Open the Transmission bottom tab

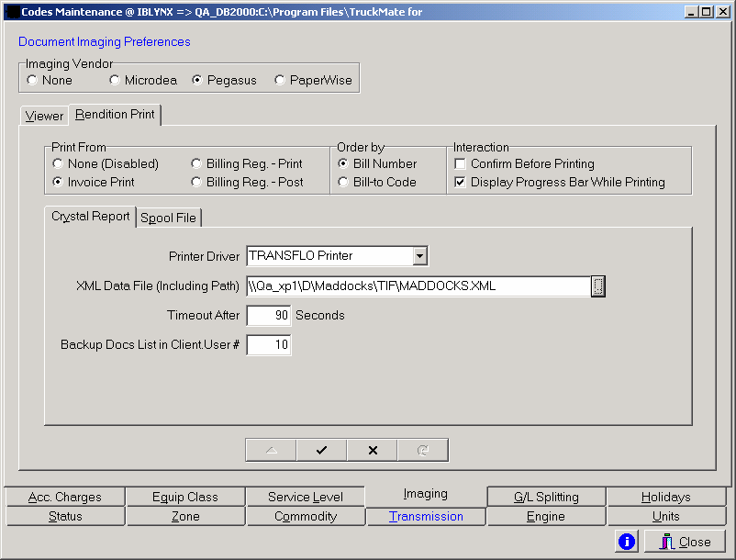pos(426,516)
